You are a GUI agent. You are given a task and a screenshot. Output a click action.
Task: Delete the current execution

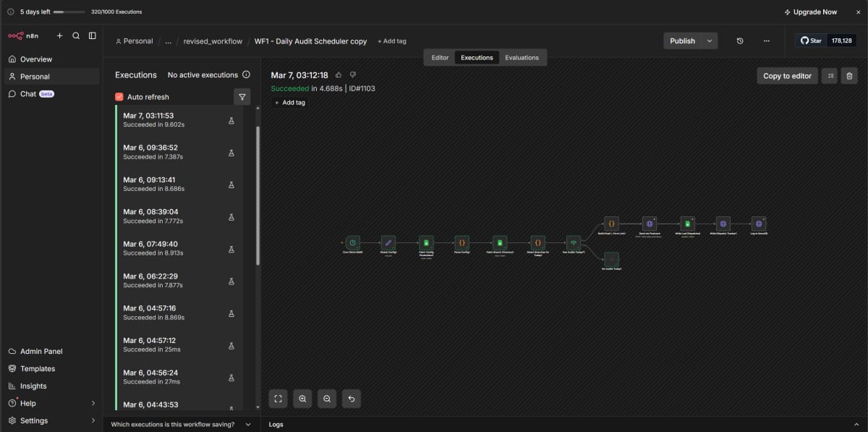click(x=850, y=75)
